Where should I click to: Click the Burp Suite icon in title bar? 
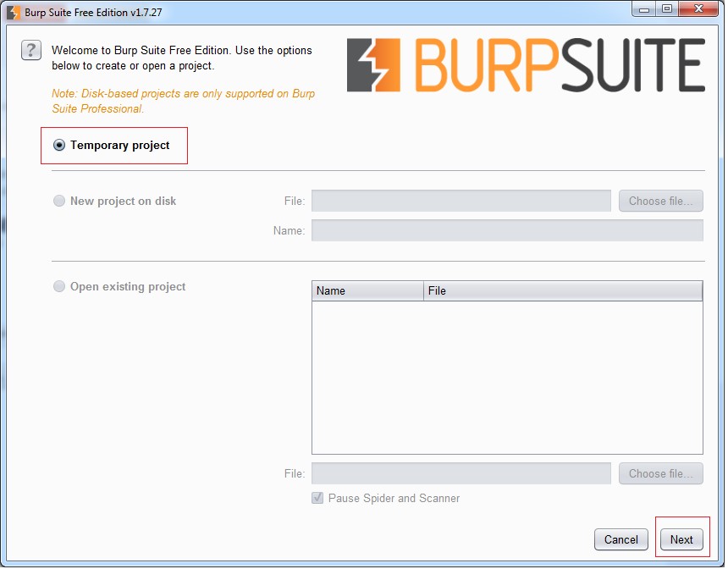tap(14, 13)
